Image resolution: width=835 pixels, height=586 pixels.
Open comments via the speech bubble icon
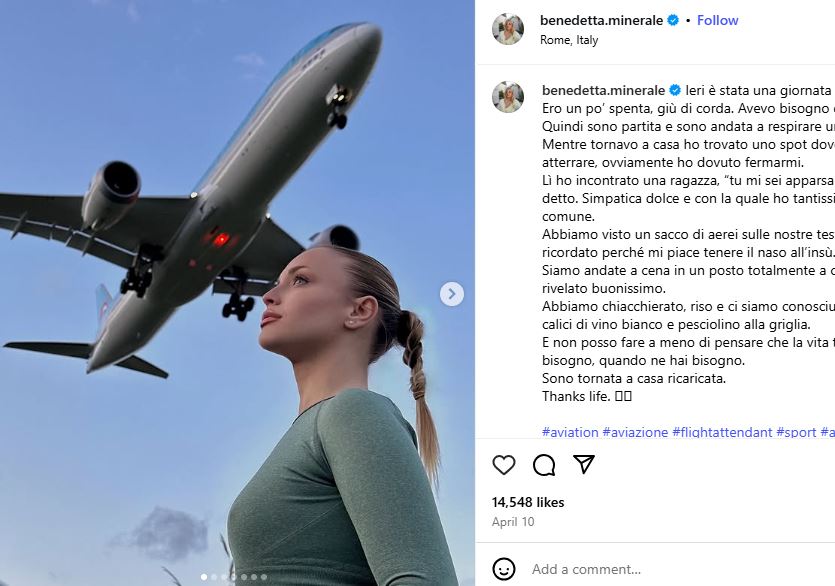[544, 465]
